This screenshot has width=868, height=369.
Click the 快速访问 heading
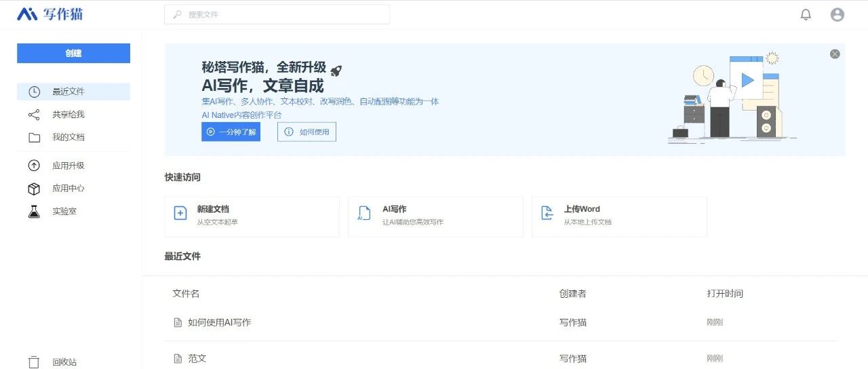(182, 177)
